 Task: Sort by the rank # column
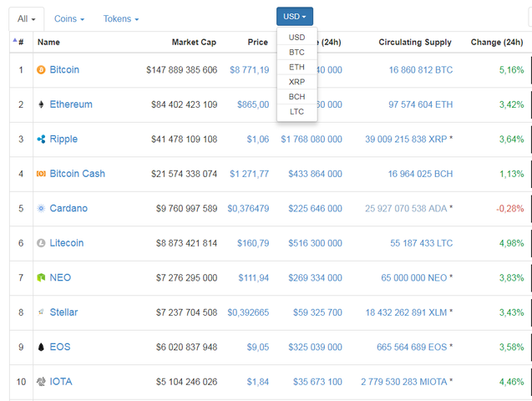pos(20,42)
